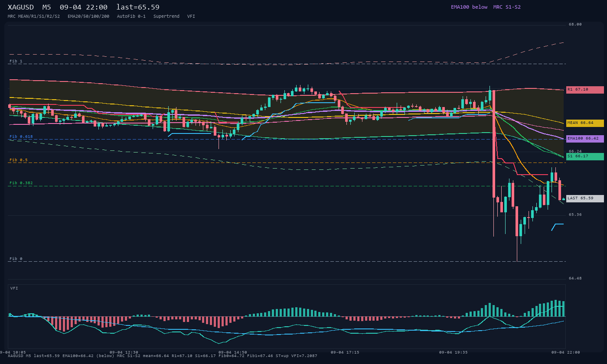This screenshot has width=607, height=364.
Task: Click the MRC S1-S2 status text
Action: tap(507, 7)
